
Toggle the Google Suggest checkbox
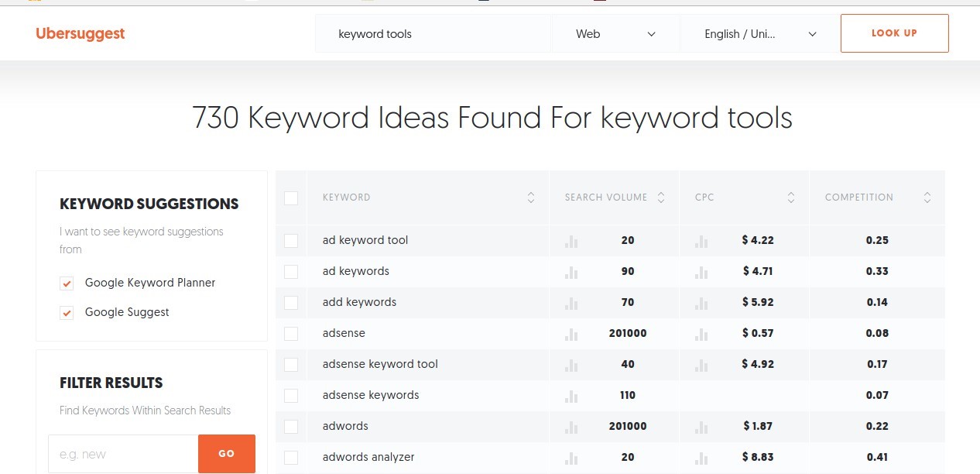point(67,313)
